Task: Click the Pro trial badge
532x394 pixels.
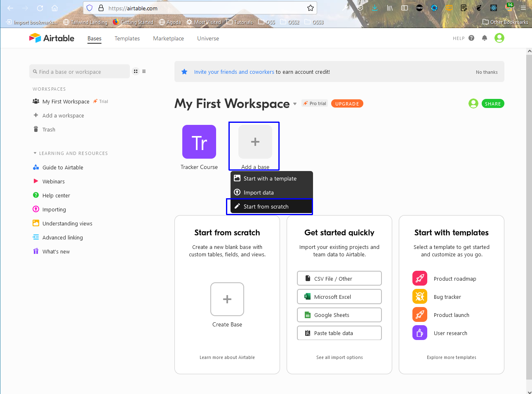Action: (x=315, y=103)
